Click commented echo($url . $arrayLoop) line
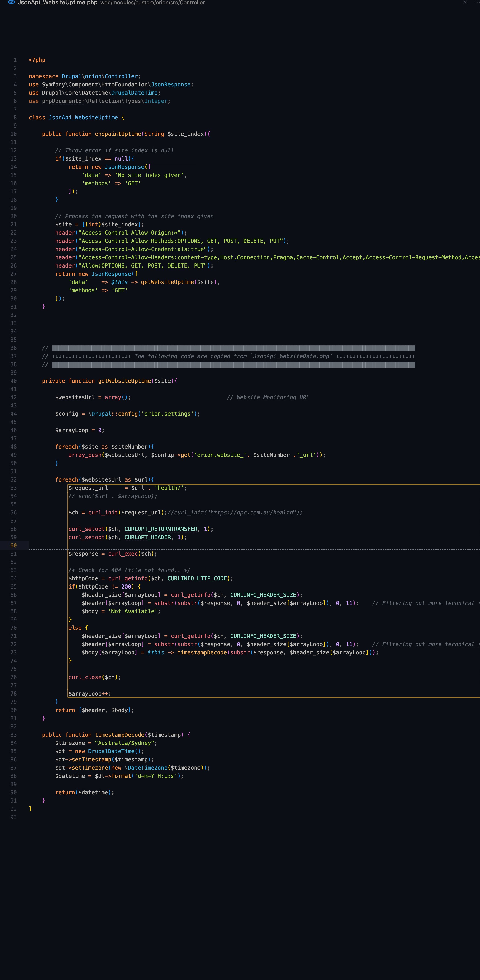Viewport: 480px width, 980px height. pos(113,496)
